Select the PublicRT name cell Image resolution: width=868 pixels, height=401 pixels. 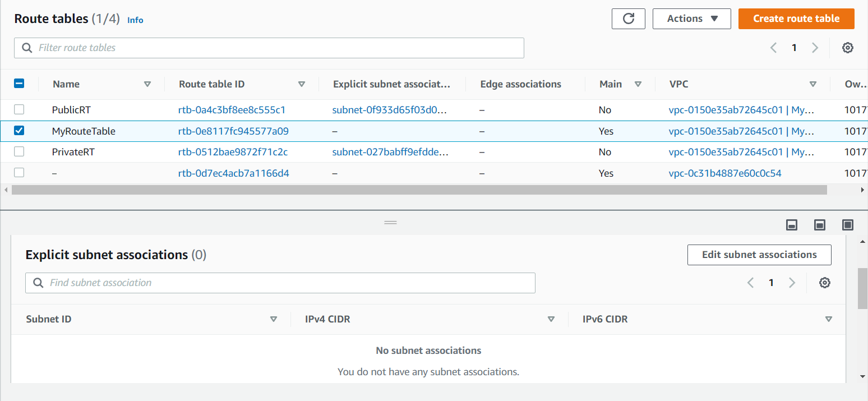tap(71, 110)
